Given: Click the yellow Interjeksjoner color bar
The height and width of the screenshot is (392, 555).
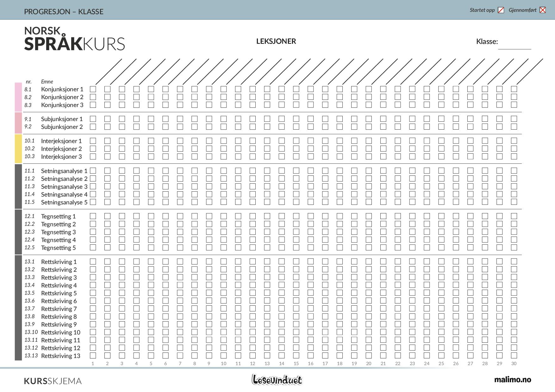Looking at the screenshot, I should 18,149.
